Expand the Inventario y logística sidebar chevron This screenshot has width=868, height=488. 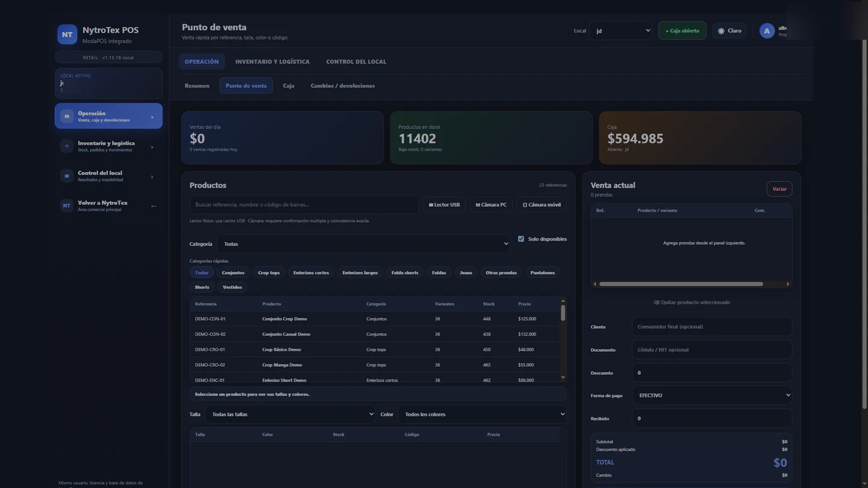click(x=152, y=146)
